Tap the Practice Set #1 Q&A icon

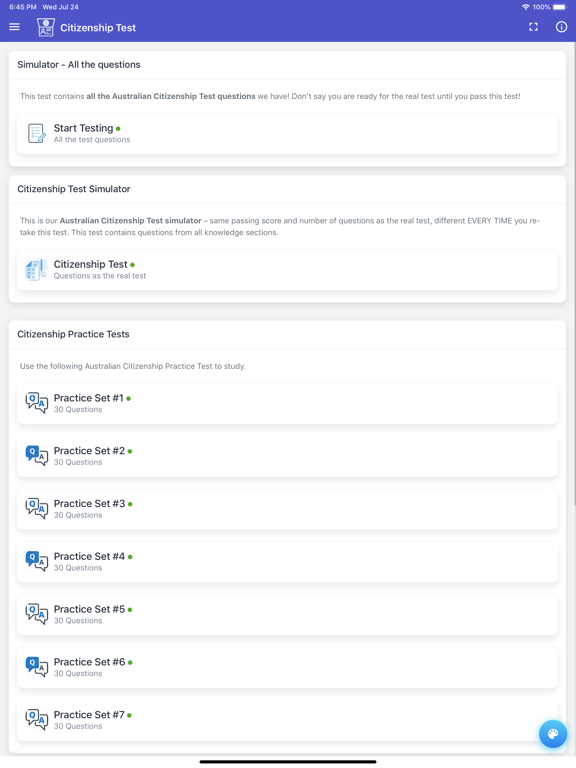[x=37, y=403]
